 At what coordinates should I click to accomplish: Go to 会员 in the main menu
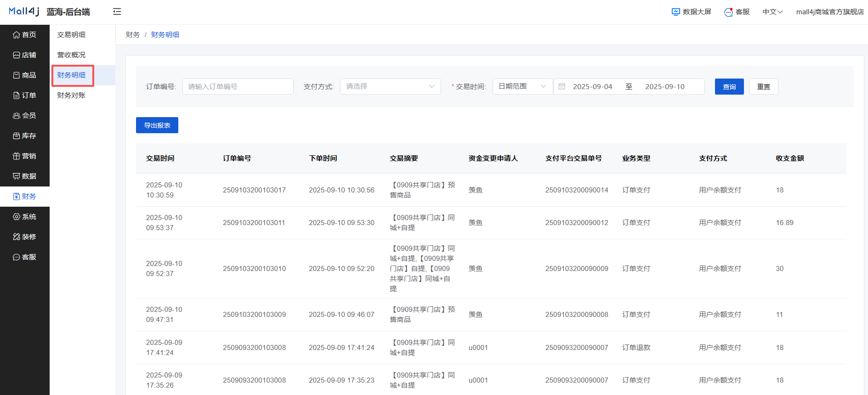pos(25,116)
